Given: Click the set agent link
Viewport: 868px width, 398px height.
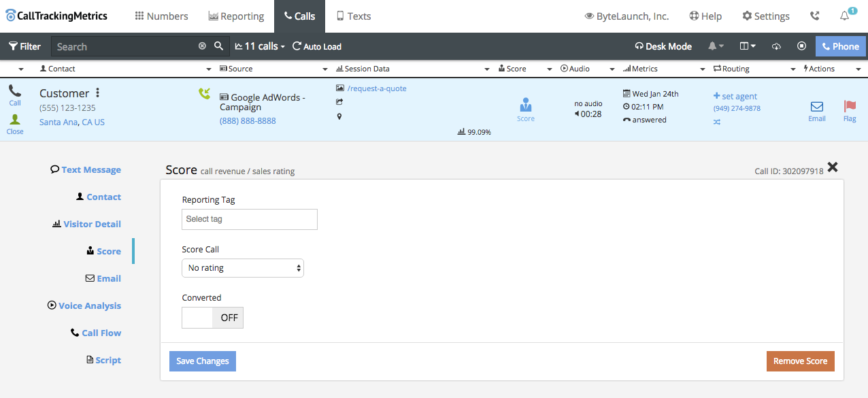Looking at the screenshot, I should tap(735, 97).
